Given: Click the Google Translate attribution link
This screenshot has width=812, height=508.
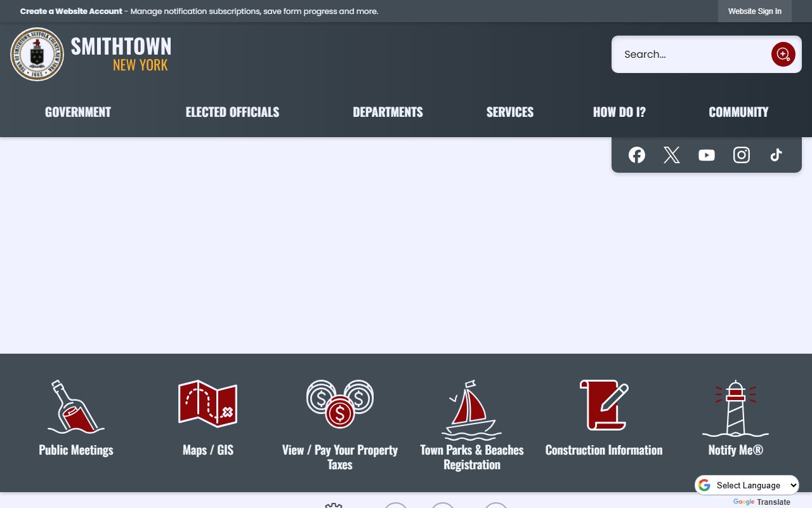Looking at the screenshot, I should coord(762,502).
